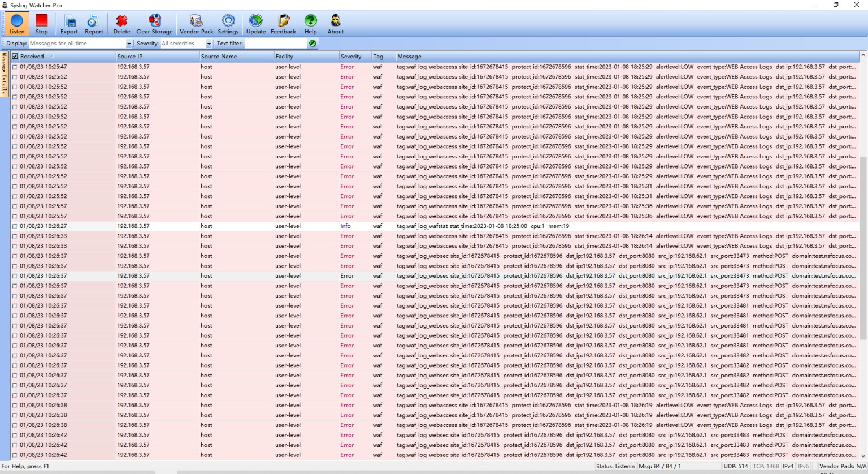Click the Help menu icon
Image resolution: width=868 pixels, height=474 pixels.
coord(310,24)
